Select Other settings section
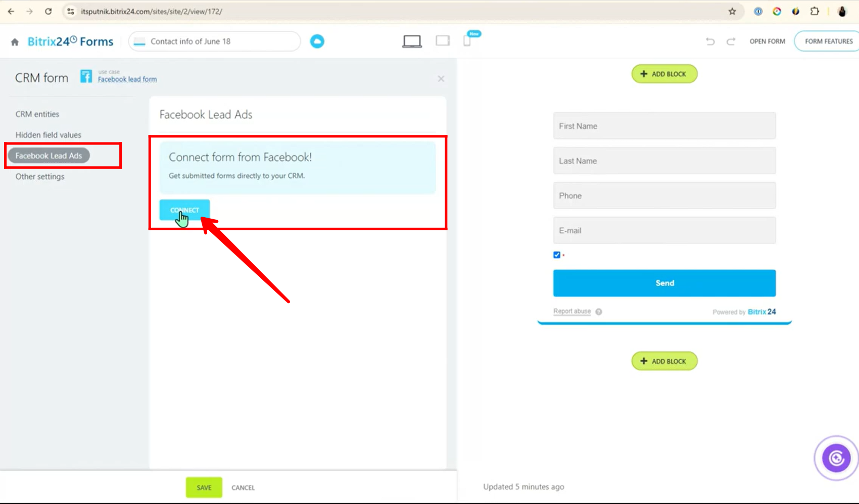Viewport: 859px width, 504px height. tap(40, 176)
